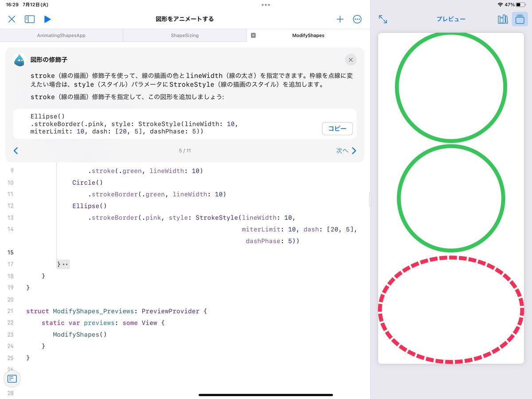532x399 pixels.
Task: Switch to the ShapeSizing tab
Action: [x=185, y=35]
